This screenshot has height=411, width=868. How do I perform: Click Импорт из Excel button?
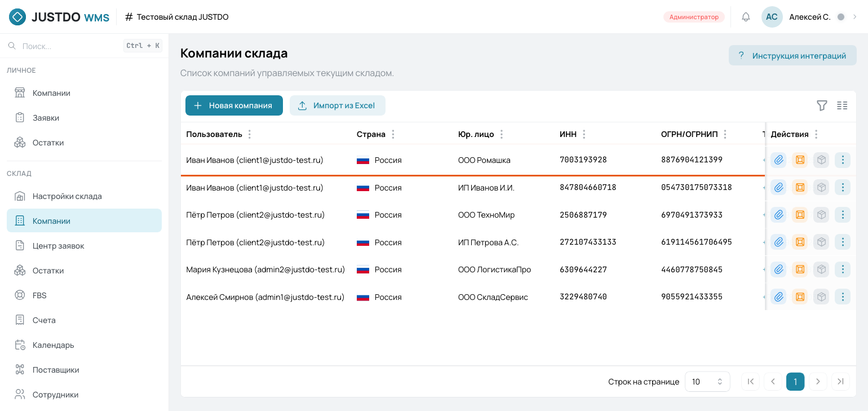[x=337, y=105]
